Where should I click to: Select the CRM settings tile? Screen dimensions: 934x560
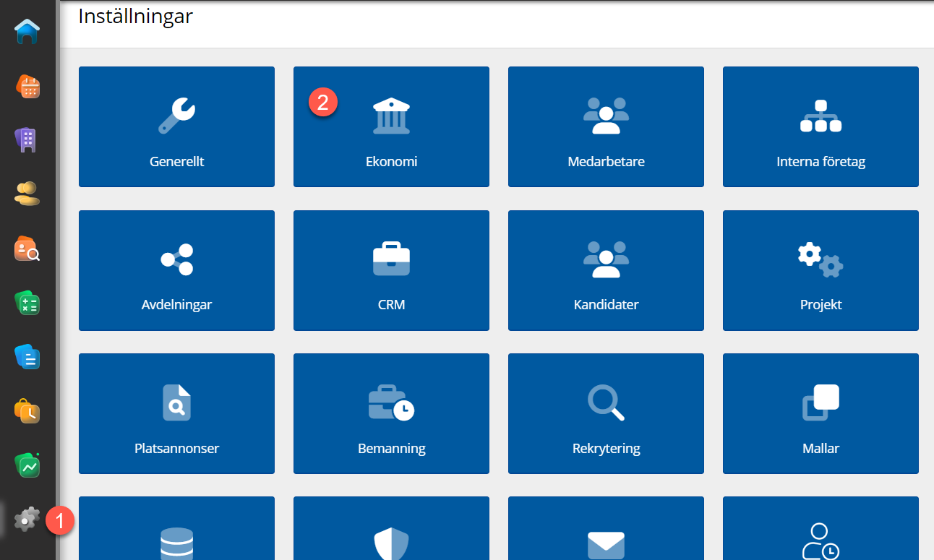(391, 270)
